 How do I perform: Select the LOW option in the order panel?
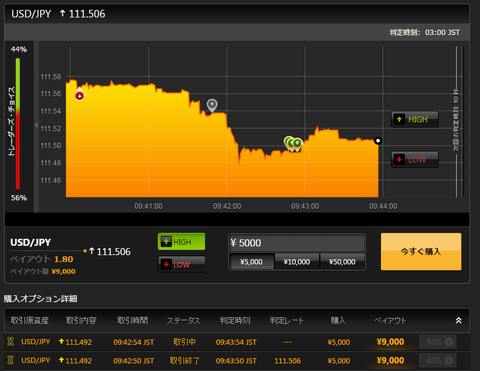point(181,264)
